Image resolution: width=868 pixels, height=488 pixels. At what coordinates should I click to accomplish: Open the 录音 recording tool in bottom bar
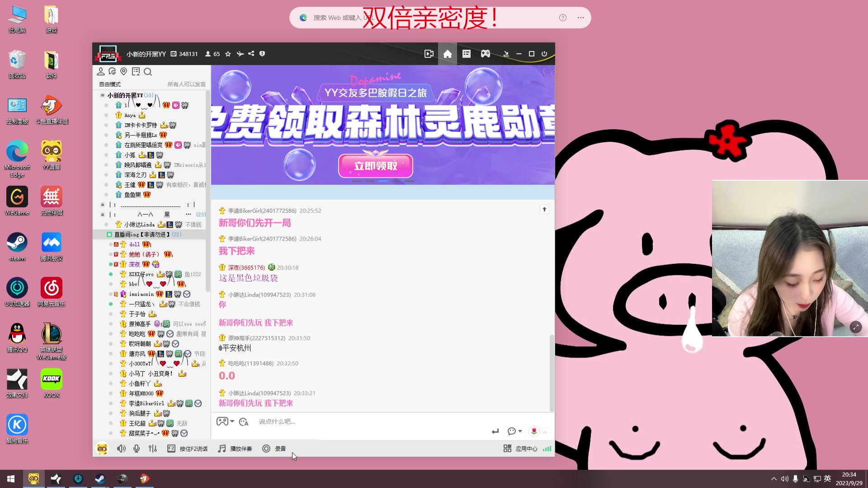click(274, 448)
